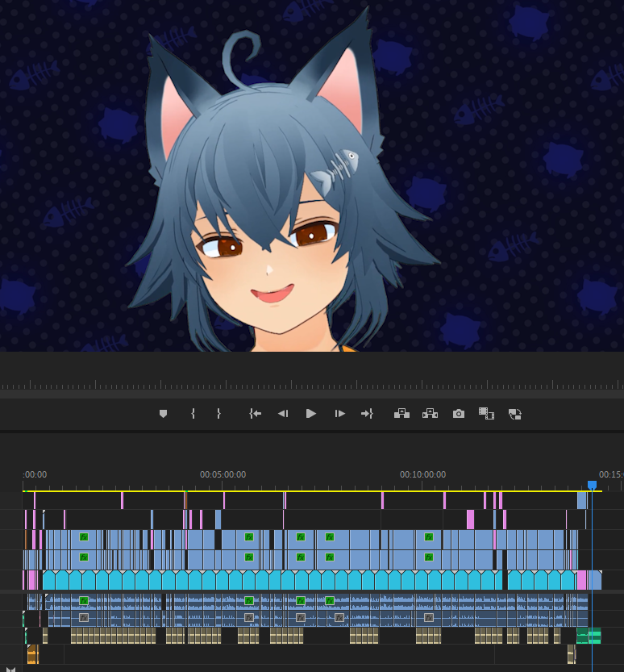Click the yellow render bar above the tracks

(x=312, y=491)
